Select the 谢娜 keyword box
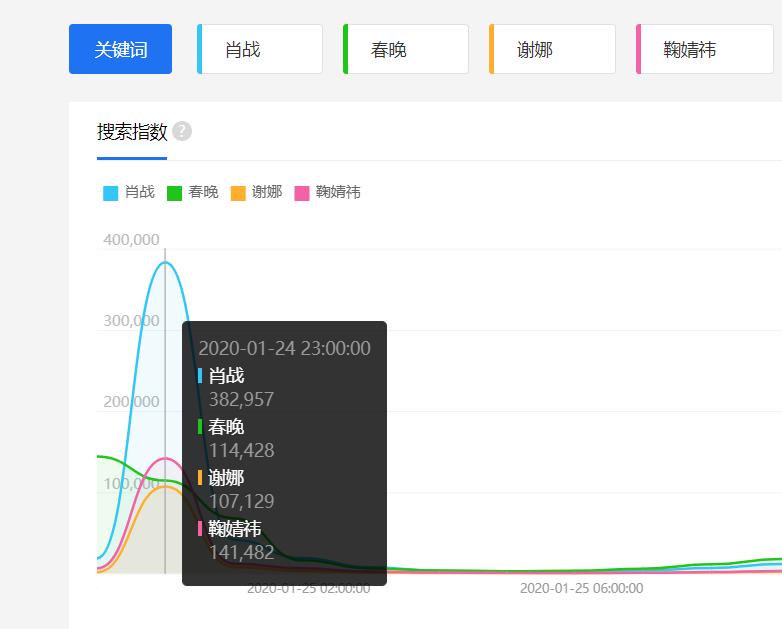The image size is (782, 629). [552, 49]
